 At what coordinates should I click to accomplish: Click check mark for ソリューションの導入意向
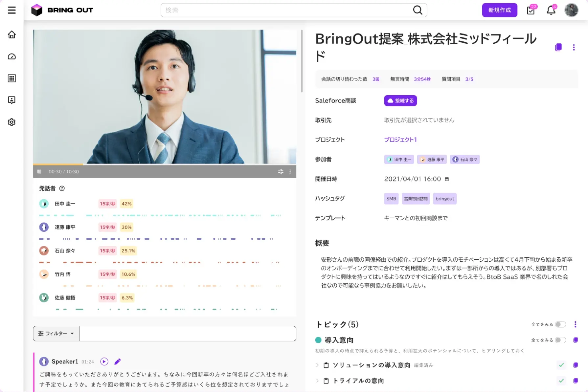[561, 365]
